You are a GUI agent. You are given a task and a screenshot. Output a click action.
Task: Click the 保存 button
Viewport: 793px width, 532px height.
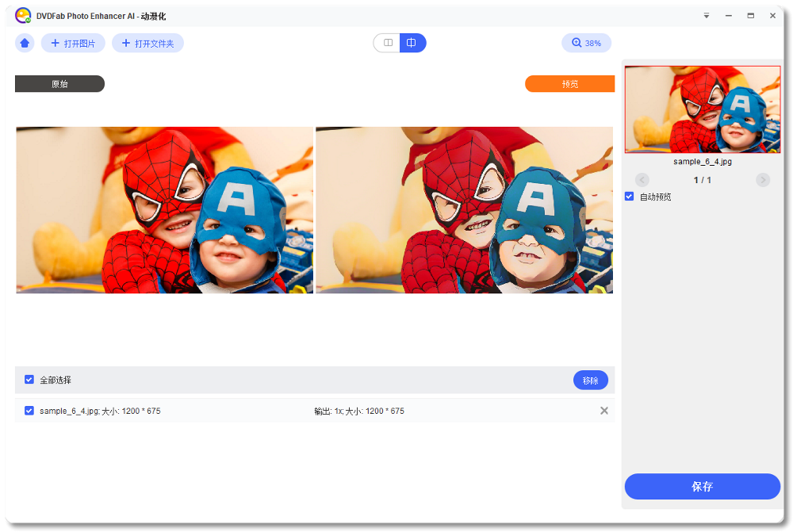[703, 487]
